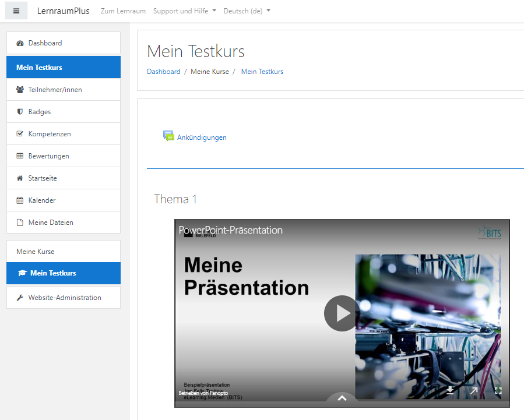Click the Betrieben von Panopto label
Image resolution: width=524 pixels, height=420 pixels.
tap(203, 393)
